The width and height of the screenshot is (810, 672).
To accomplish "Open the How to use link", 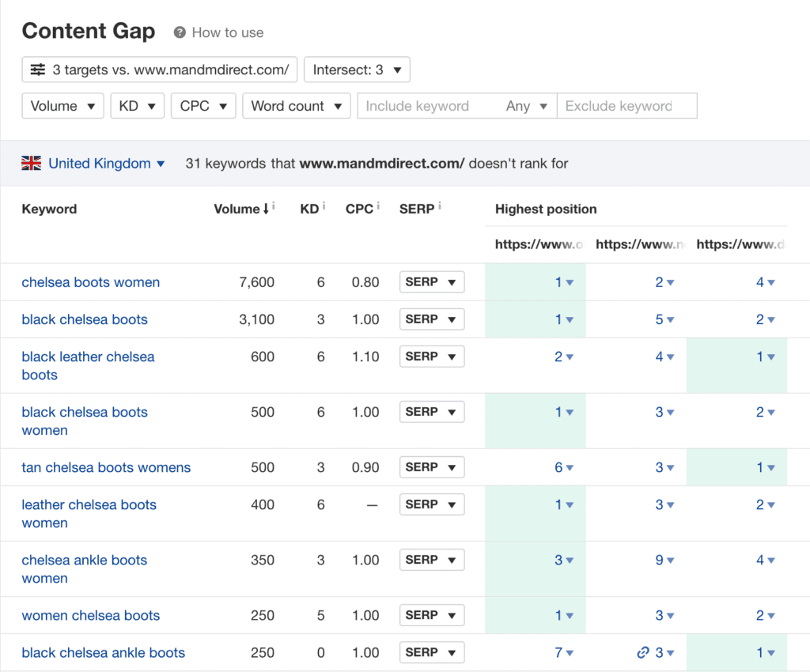I will (228, 32).
